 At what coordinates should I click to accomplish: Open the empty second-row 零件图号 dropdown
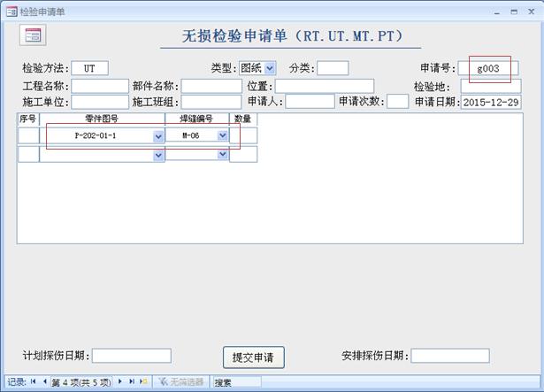pyautogui.click(x=158, y=155)
